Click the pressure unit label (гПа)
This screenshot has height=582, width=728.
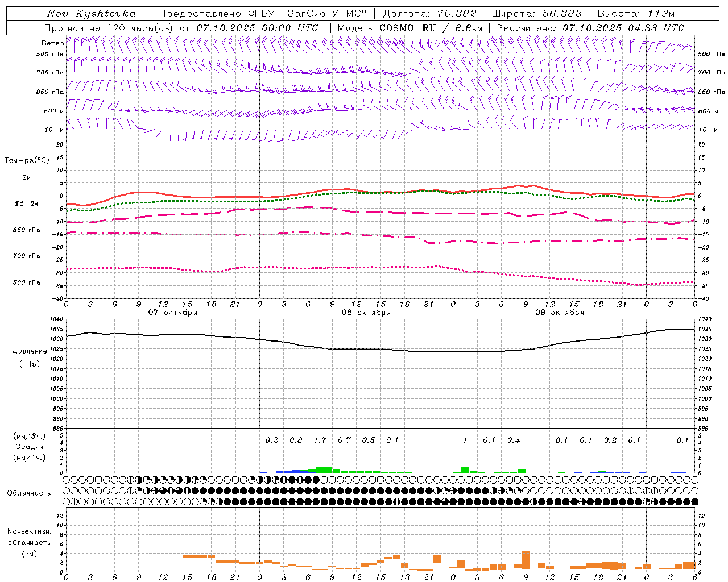[x=30, y=364]
